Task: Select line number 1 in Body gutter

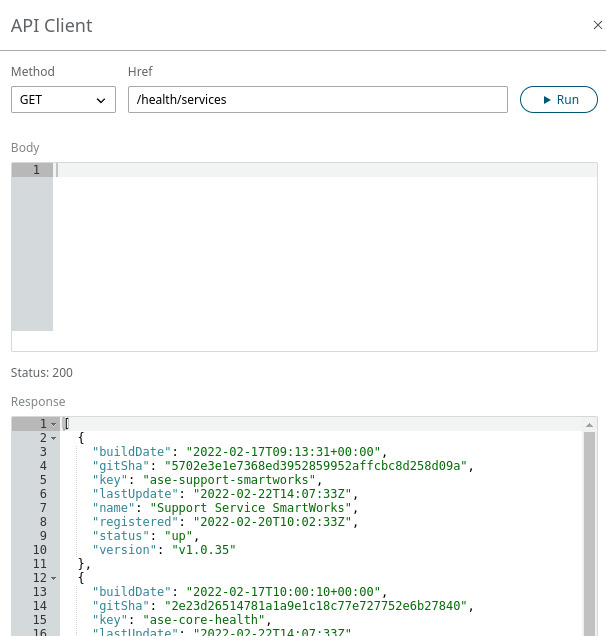Action: point(36,170)
